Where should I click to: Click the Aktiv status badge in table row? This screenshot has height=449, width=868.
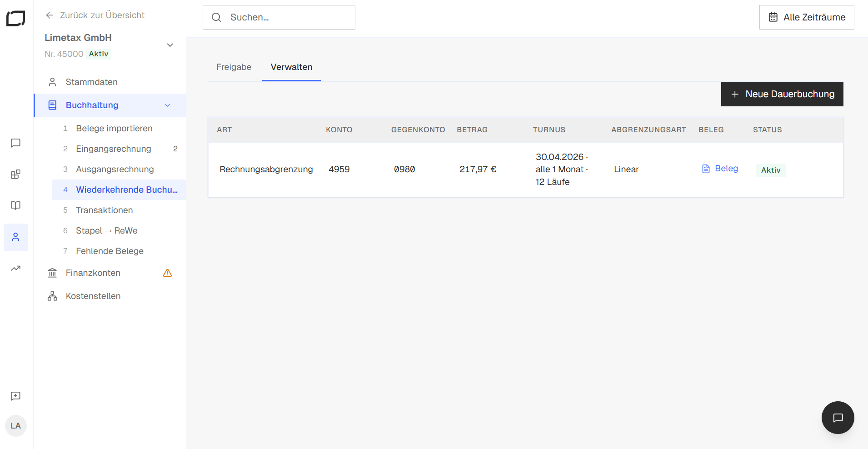point(771,170)
